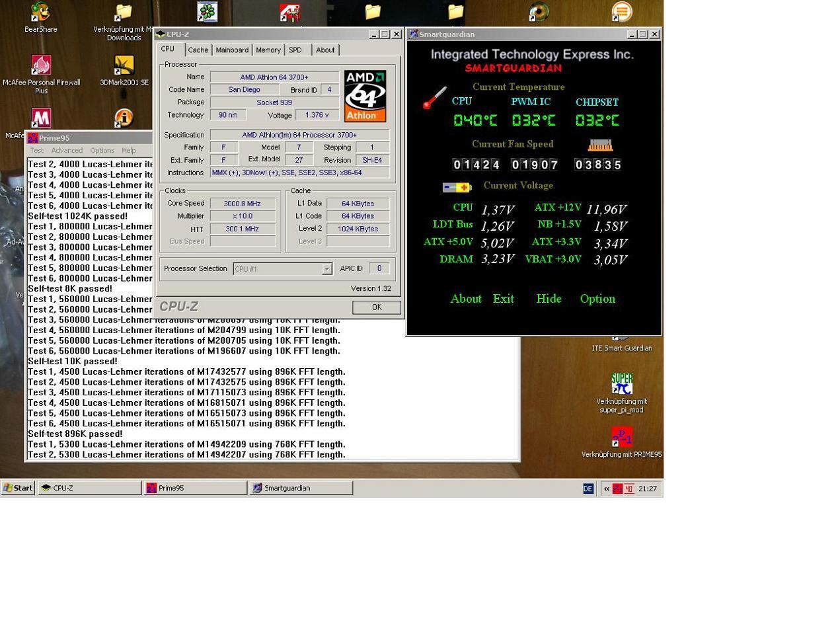Click About in Smartguardian
Image resolution: width=840 pixels, height=630 pixels.
point(466,299)
